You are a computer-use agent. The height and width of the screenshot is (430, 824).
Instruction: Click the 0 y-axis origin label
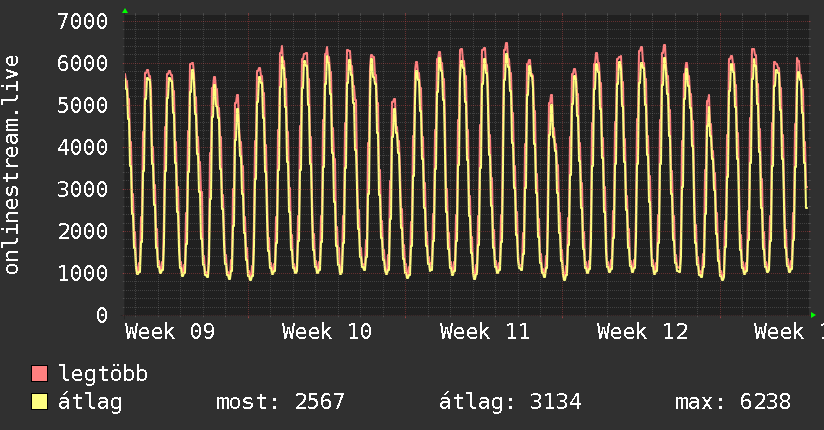pyautogui.click(x=101, y=315)
